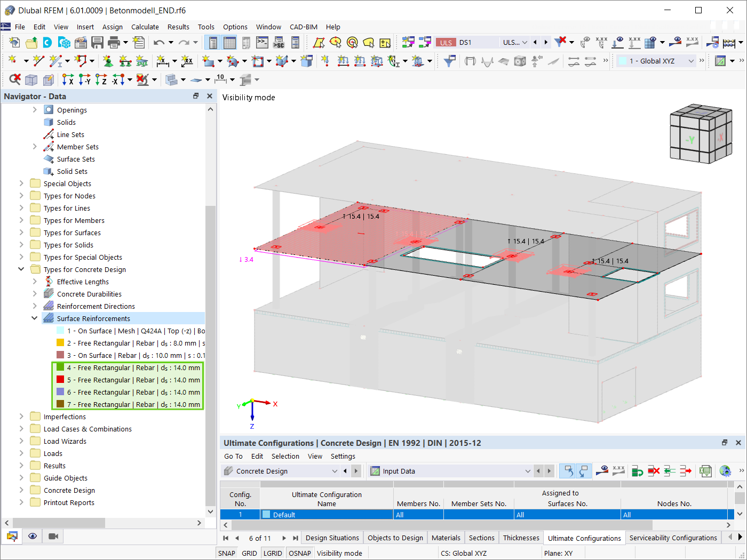The image size is (747, 560).
Task: Select the Effective Lengths tree item
Action: click(x=83, y=282)
